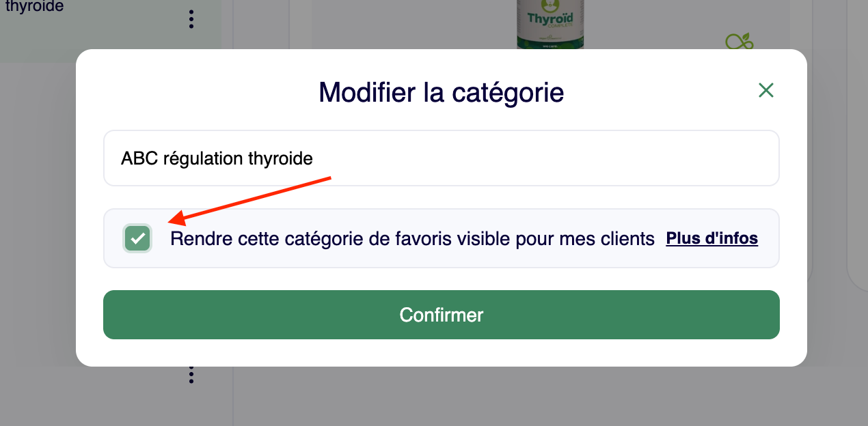
Task: Uncheck the visible-for-clients checkbox
Action: [138, 238]
